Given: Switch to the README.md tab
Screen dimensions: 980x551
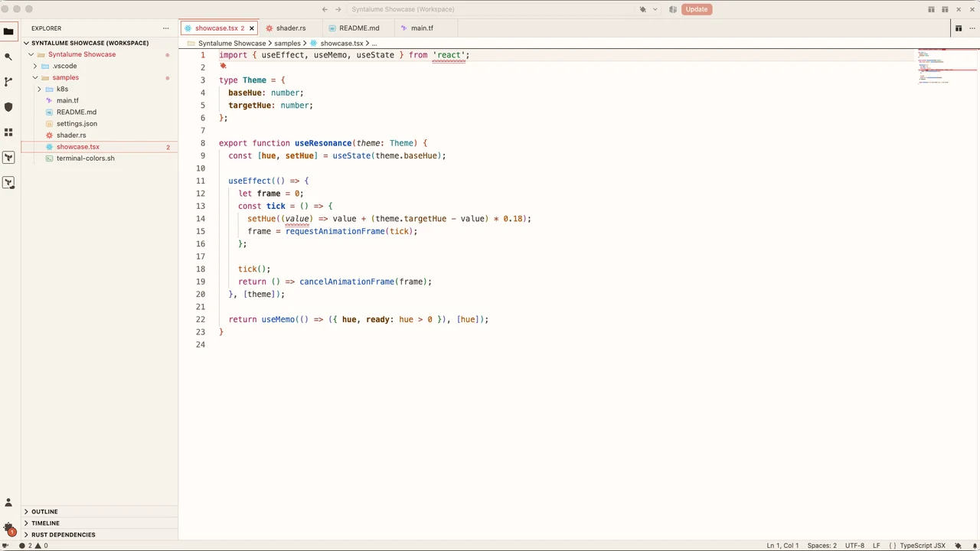Looking at the screenshot, I should (x=360, y=28).
